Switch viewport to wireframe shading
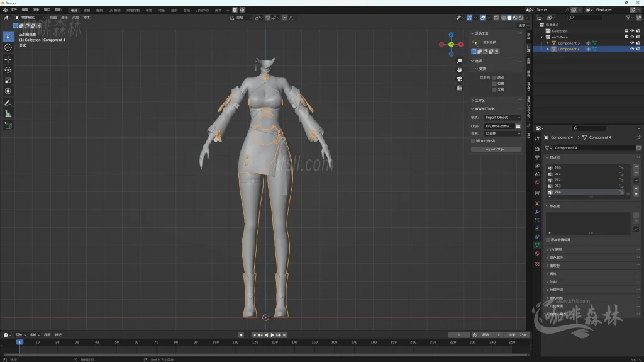Screen dimensions: 644x362 504,18
